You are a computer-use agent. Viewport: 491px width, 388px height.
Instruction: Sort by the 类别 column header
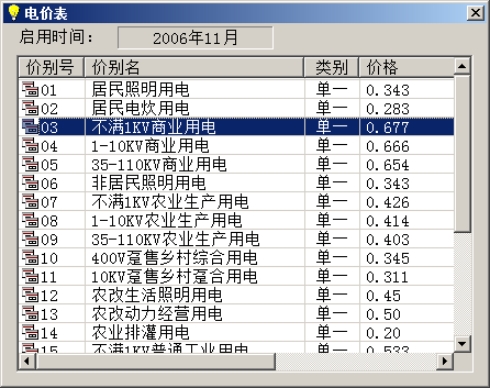(331, 67)
